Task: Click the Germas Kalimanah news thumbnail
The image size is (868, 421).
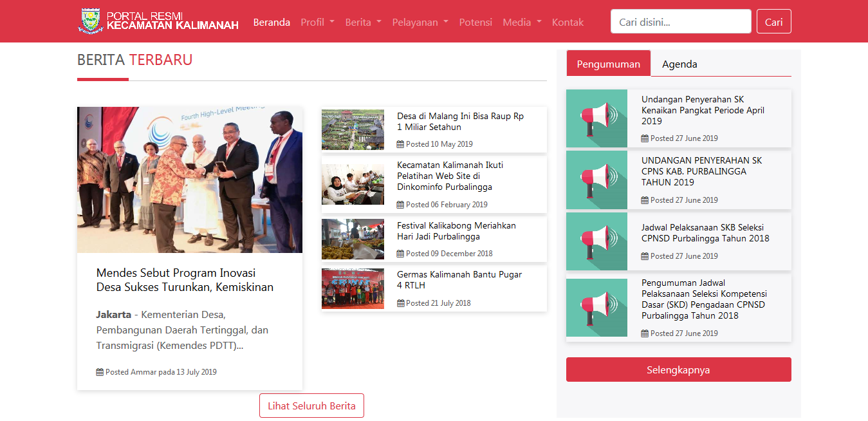Action: tap(353, 288)
